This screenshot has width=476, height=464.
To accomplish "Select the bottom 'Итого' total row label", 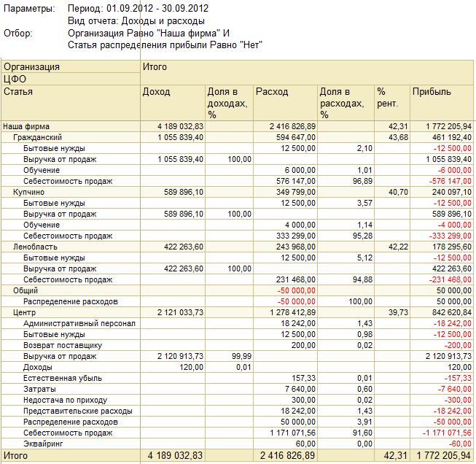I will [x=15, y=455].
